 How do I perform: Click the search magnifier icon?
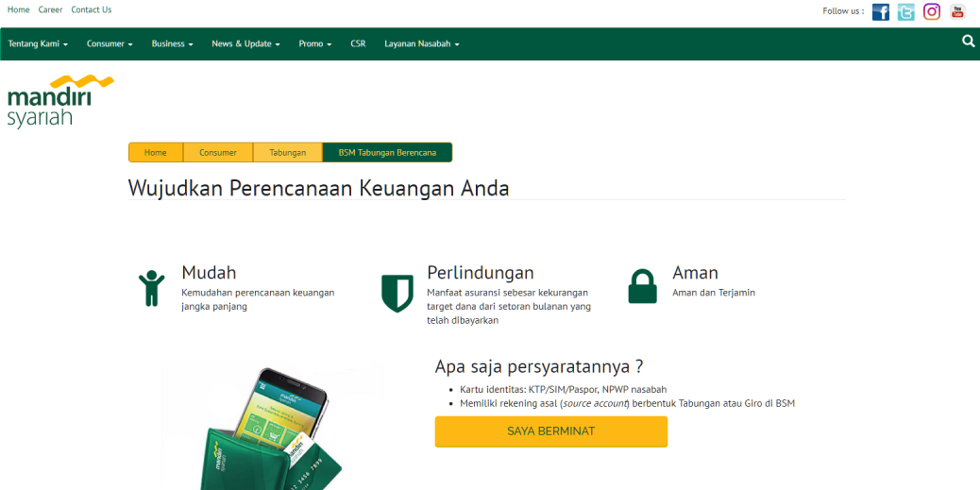point(968,42)
